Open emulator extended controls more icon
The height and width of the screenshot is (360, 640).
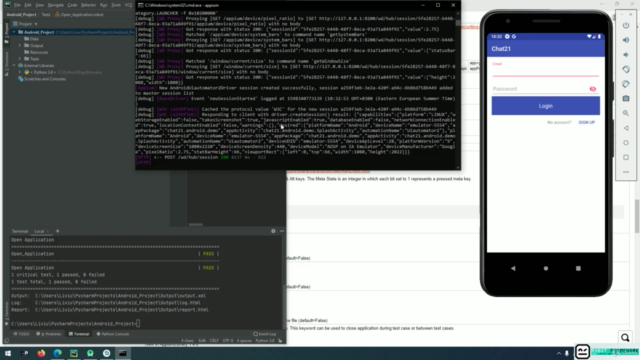tap(626, 172)
